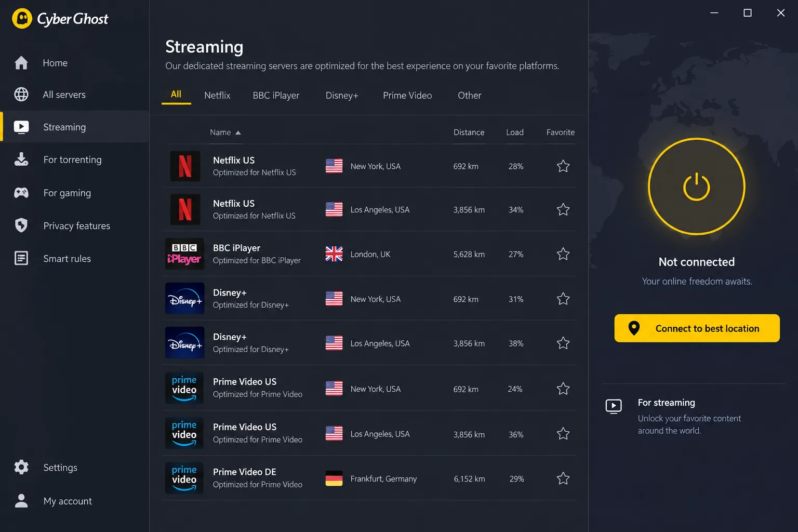
Task: Click the Netflix logo for New York server
Action: [x=185, y=166]
